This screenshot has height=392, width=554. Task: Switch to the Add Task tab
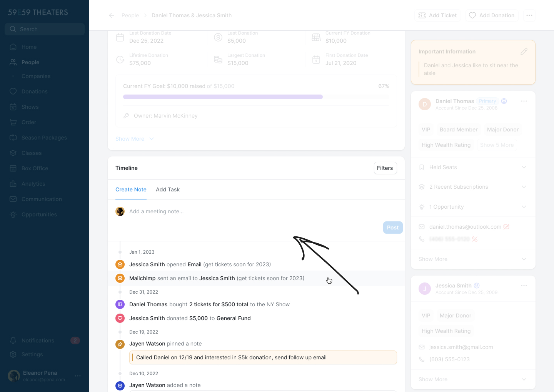tap(168, 189)
